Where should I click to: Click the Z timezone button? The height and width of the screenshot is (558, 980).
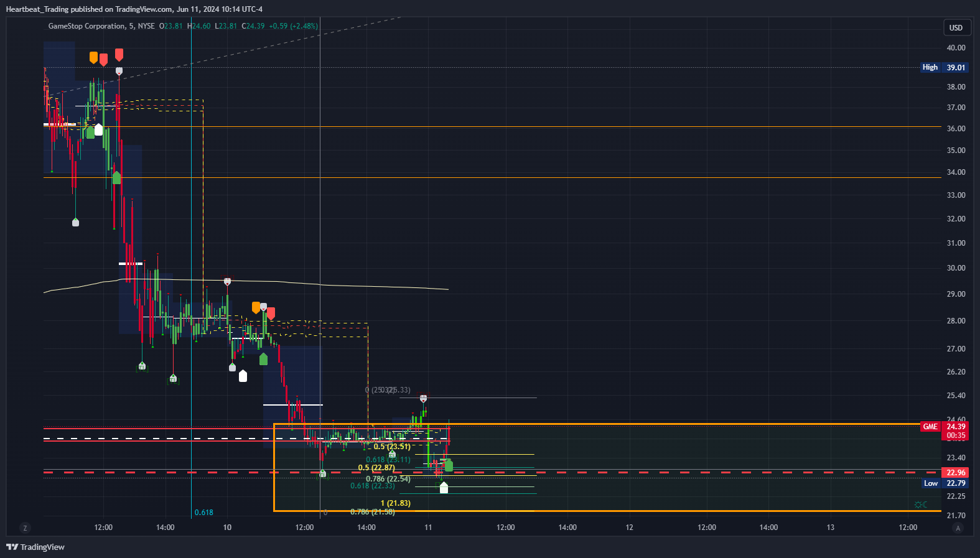pos(25,528)
